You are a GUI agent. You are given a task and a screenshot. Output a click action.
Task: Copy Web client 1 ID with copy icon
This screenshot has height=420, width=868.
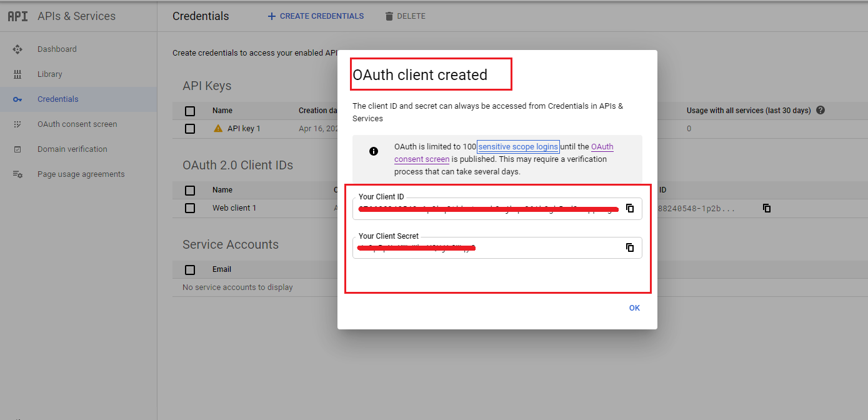pyautogui.click(x=767, y=209)
